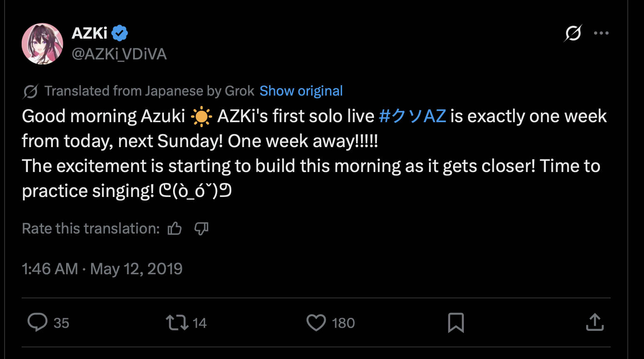Click the AZKi display name
This screenshot has height=359, width=644.
point(89,33)
